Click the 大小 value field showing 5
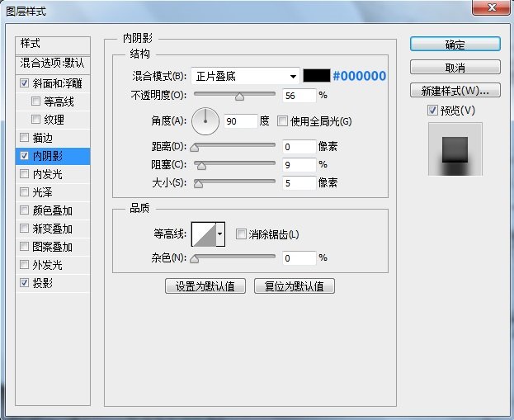The width and height of the screenshot is (514, 420). click(299, 182)
